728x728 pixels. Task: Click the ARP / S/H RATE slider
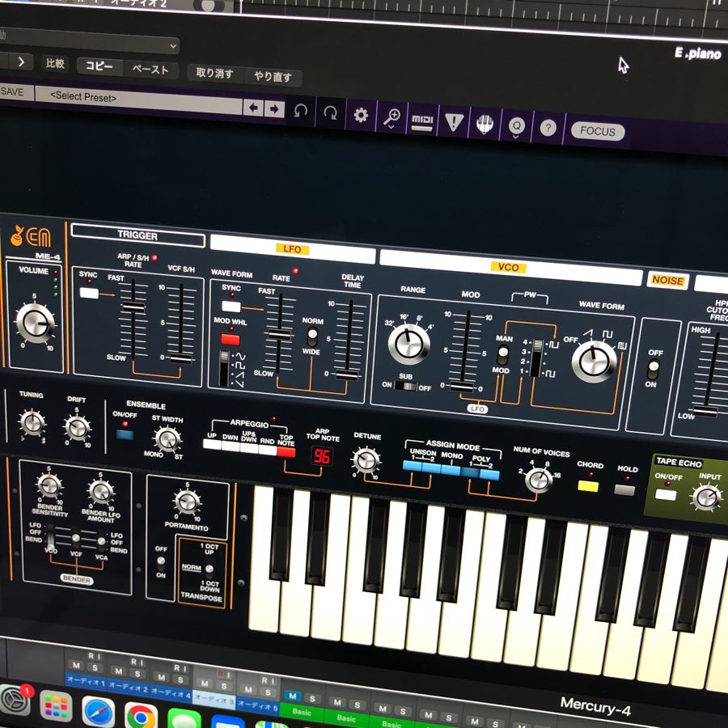click(133, 307)
